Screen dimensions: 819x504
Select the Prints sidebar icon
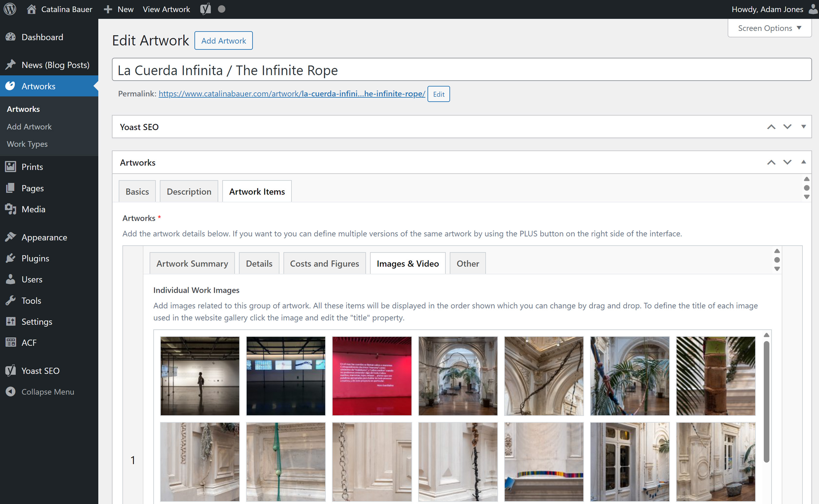11,167
